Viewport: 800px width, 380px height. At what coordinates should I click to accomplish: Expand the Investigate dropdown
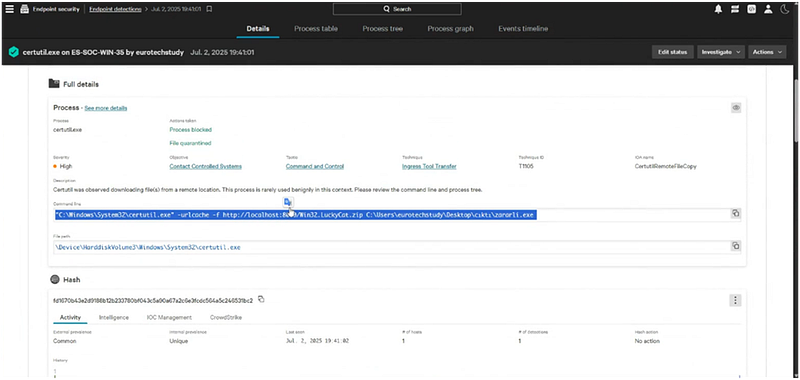pos(721,52)
